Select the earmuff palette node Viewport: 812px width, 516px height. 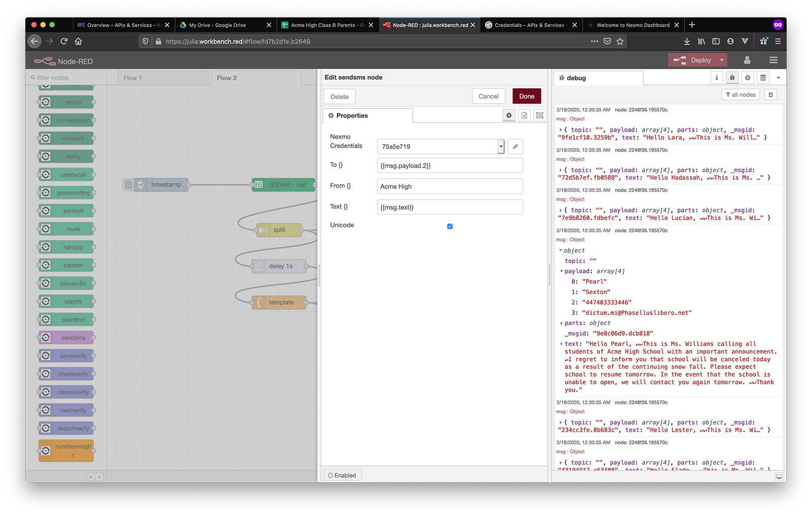(66, 211)
